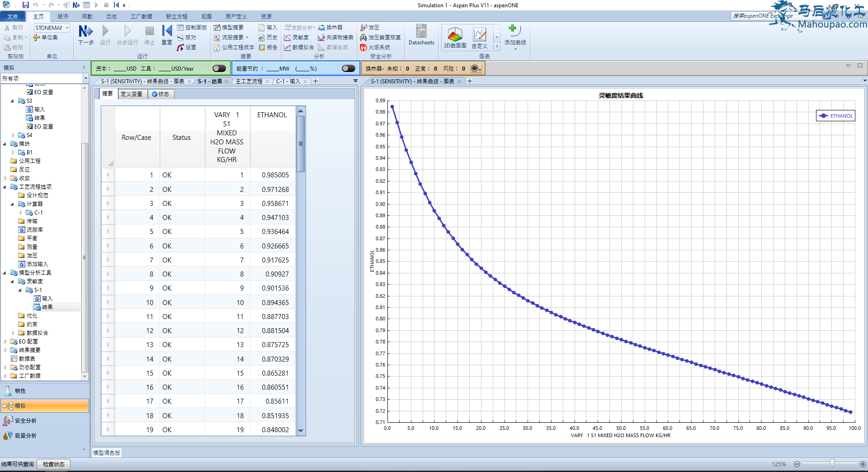Screen dimensions: 868x472
Task: Toggle the energy savings switch
Action: pos(349,68)
